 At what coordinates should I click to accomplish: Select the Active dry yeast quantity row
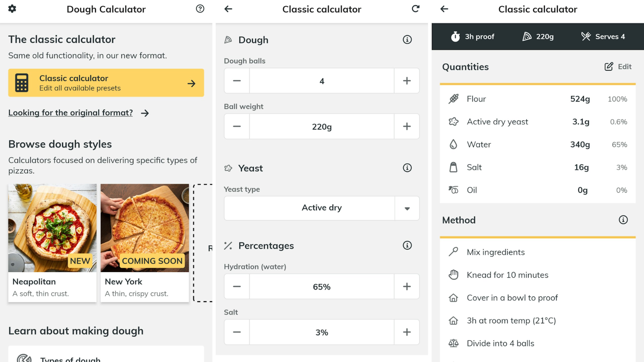(x=538, y=122)
